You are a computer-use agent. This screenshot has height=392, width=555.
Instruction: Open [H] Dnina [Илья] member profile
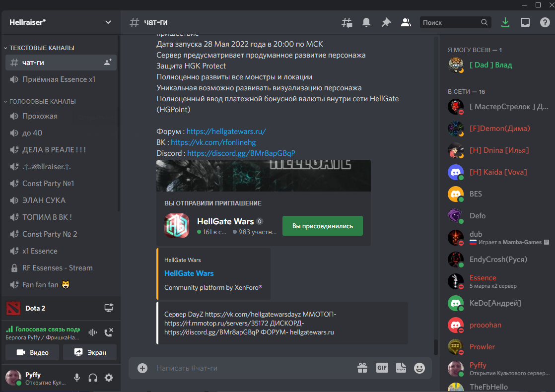point(497,150)
